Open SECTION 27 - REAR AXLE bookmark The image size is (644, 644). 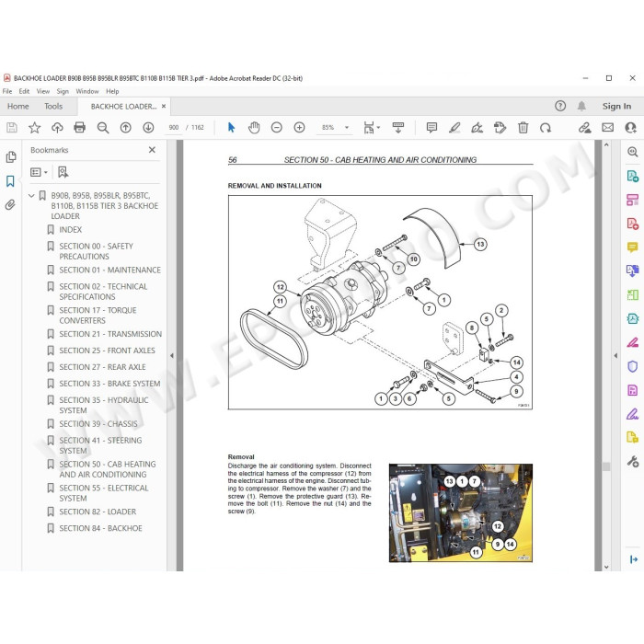click(x=102, y=367)
